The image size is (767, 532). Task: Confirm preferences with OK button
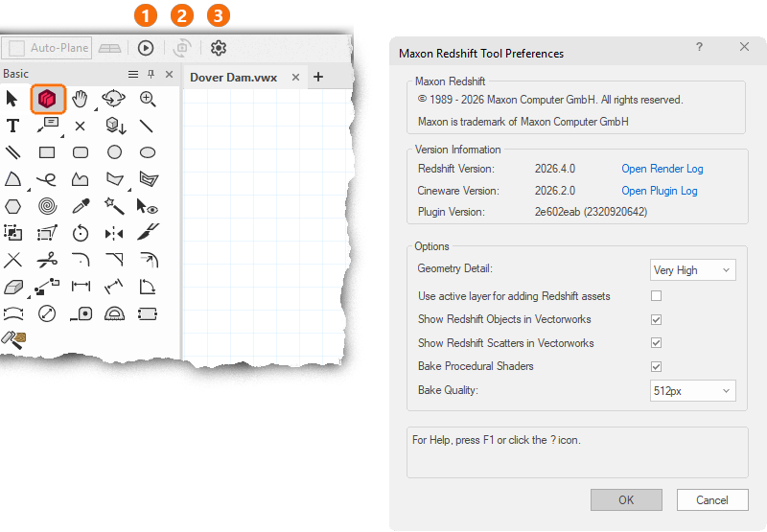pos(626,499)
